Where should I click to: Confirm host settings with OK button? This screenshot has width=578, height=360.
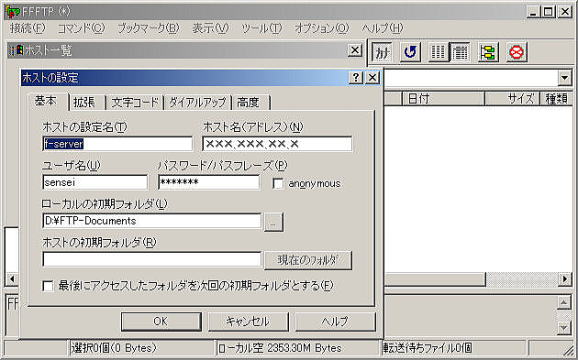(x=161, y=321)
